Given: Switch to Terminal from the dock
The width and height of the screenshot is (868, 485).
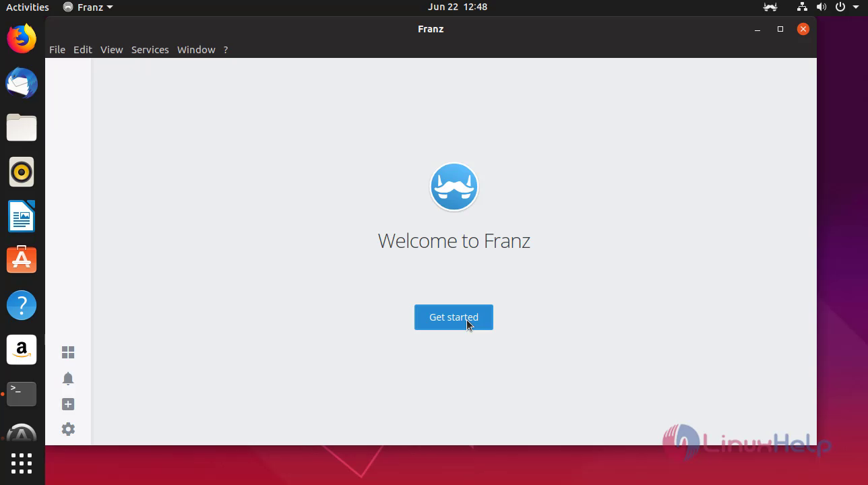Looking at the screenshot, I should [x=22, y=393].
